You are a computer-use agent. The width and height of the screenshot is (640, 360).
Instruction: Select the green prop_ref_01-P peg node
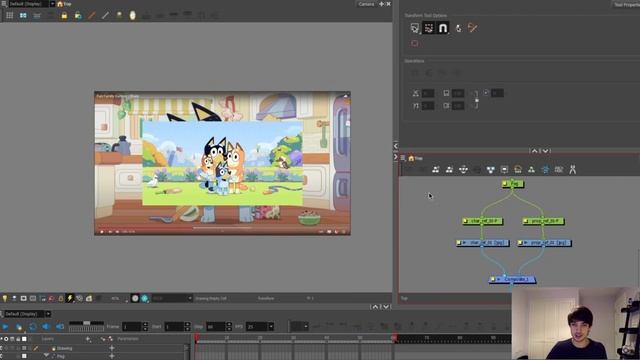pos(543,221)
